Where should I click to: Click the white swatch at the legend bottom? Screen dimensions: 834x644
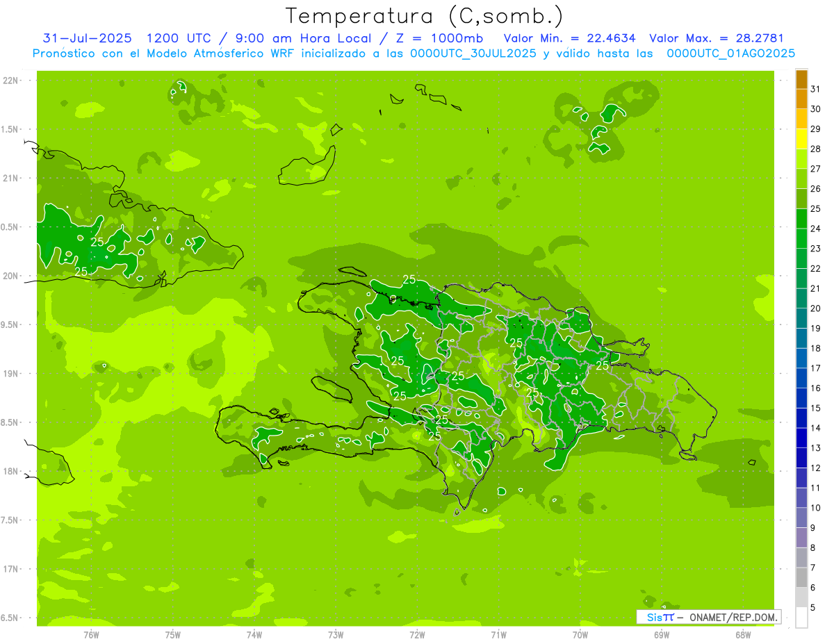point(801,618)
